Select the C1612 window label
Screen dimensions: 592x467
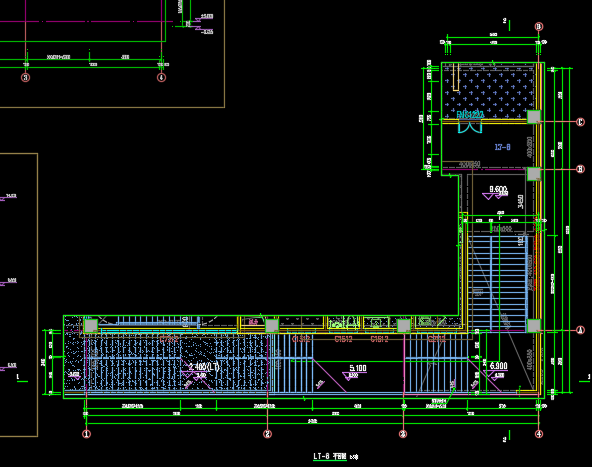click(379, 339)
